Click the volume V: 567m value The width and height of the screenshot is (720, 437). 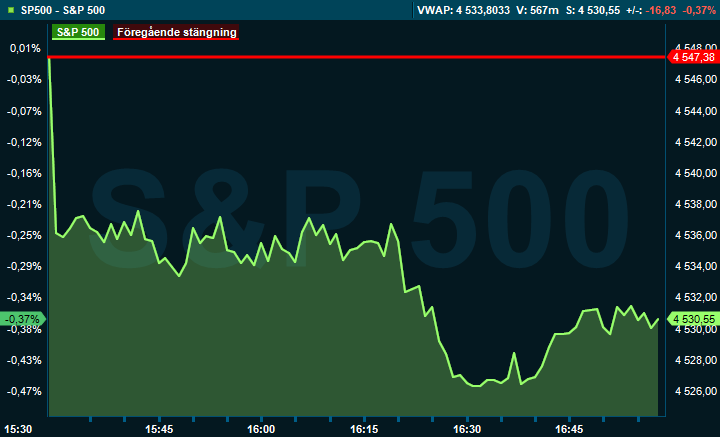(x=537, y=10)
